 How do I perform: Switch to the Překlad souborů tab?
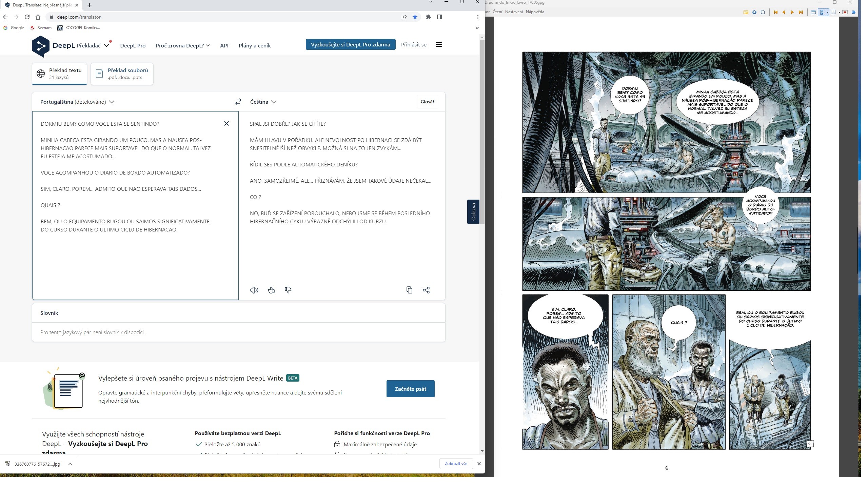(122, 74)
